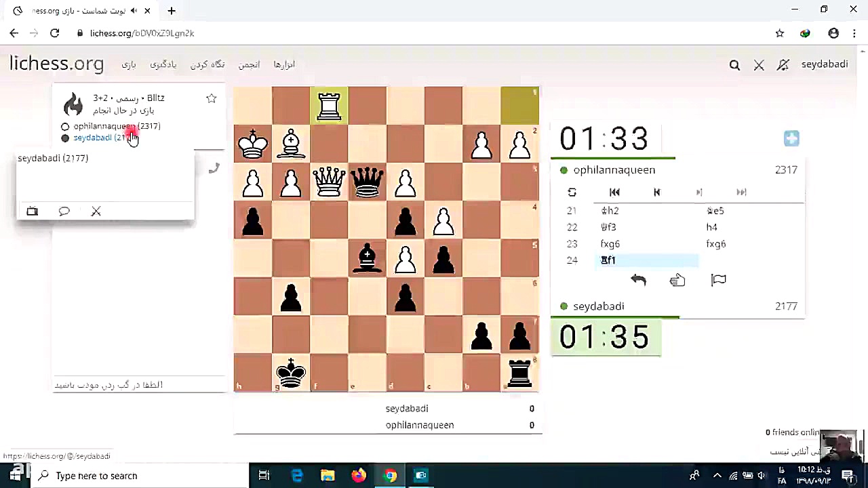Offer a draw with the handshake icon
868x488 pixels.
[677, 280]
